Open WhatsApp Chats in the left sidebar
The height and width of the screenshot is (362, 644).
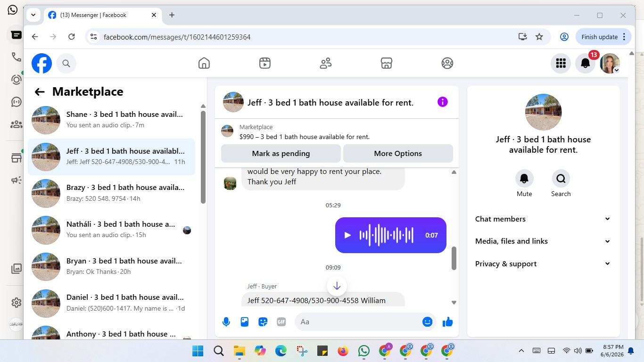pyautogui.click(x=16, y=35)
